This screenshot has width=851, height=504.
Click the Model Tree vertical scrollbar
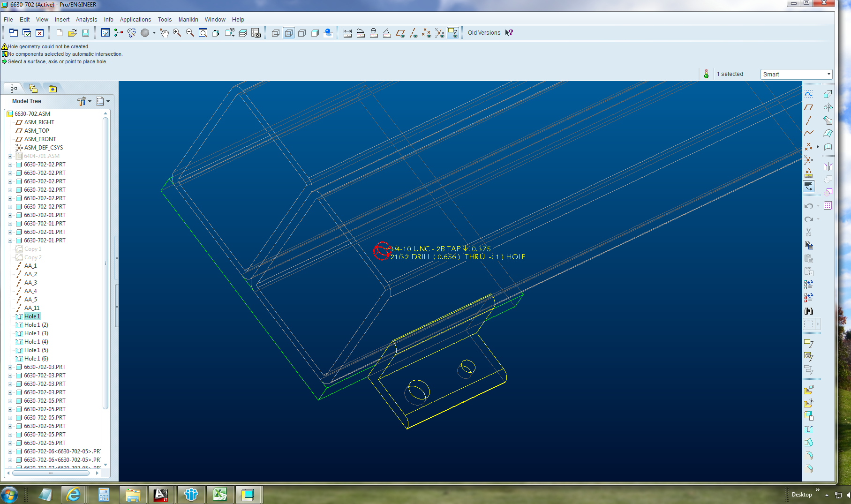point(105,263)
